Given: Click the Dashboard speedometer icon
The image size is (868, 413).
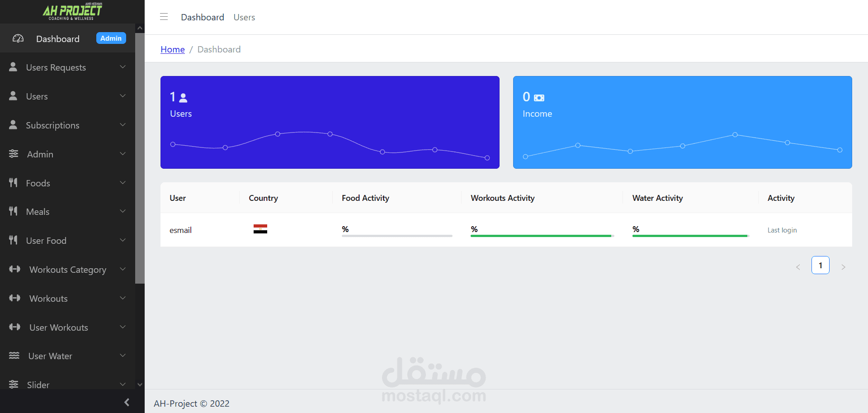Looking at the screenshot, I should (x=18, y=38).
